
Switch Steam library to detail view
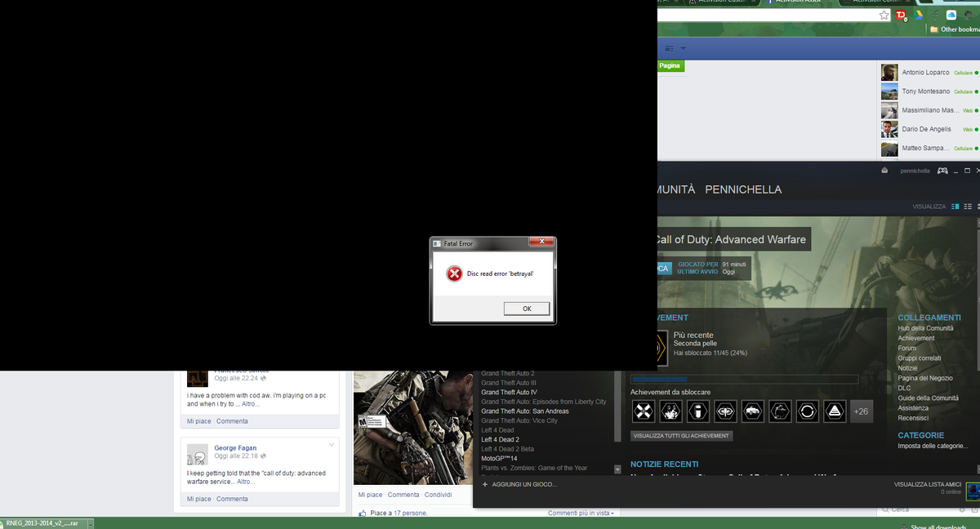tap(955, 207)
